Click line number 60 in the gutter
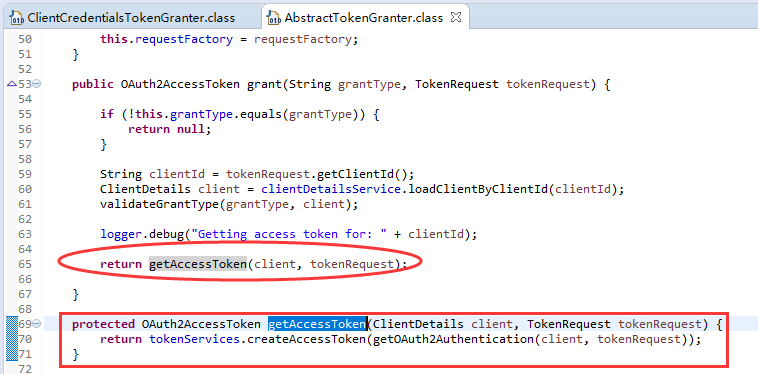Screen dimensions: 758x374 pyautogui.click(x=25, y=189)
